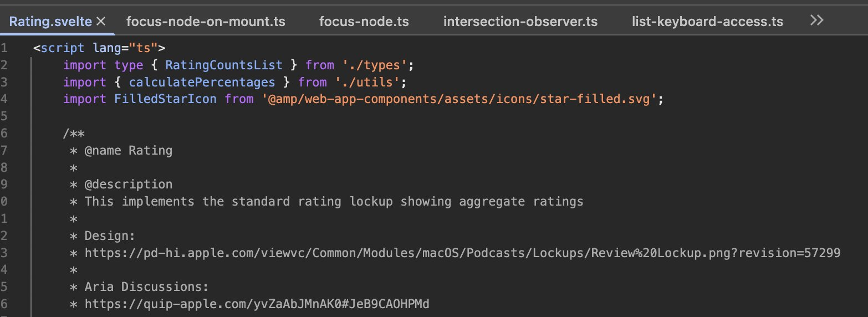Image resolution: width=868 pixels, height=317 pixels.
Task: Switch to the focus-node-on-mount.ts tab
Action: click(x=206, y=22)
